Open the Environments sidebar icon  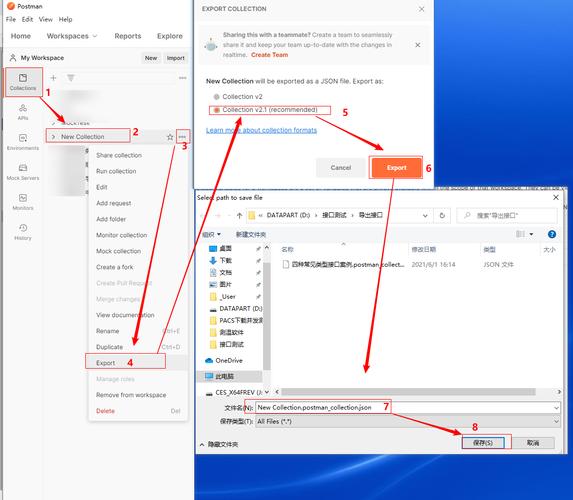click(x=23, y=142)
